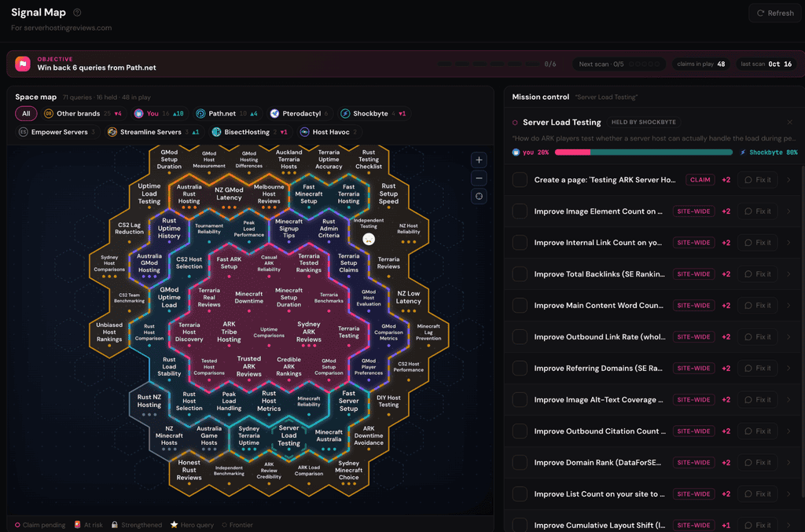Image resolution: width=805 pixels, height=532 pixels.
Task: Check the 'Create a page' task checkbox
Action: click(520, 179)
